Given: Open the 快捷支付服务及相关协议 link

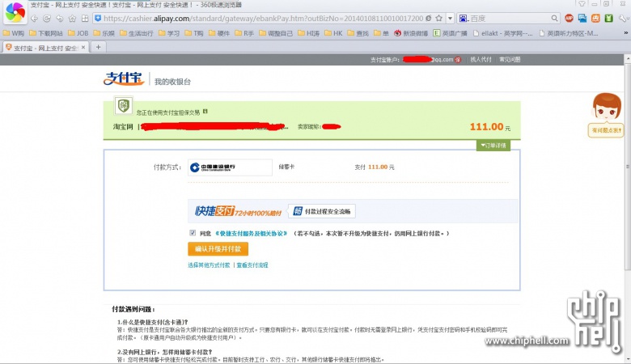Looking at the screenshot, I should pos(252,233).
